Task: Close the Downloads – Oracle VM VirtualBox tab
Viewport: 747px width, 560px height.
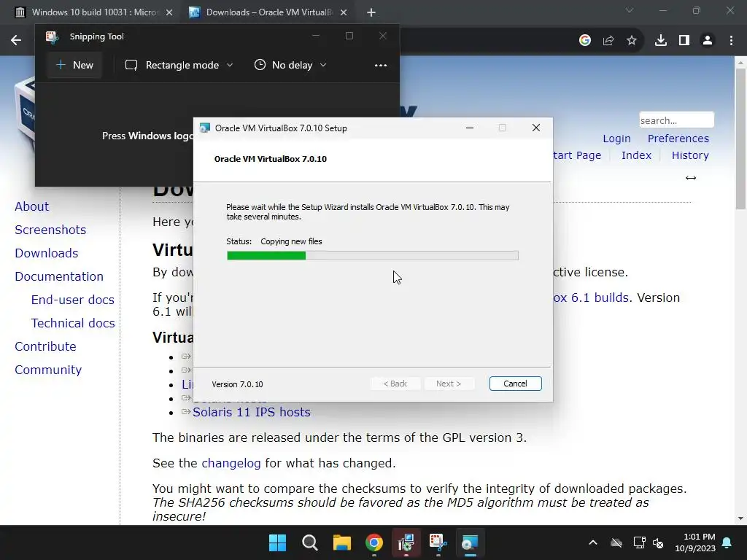Action: [344, 12]
